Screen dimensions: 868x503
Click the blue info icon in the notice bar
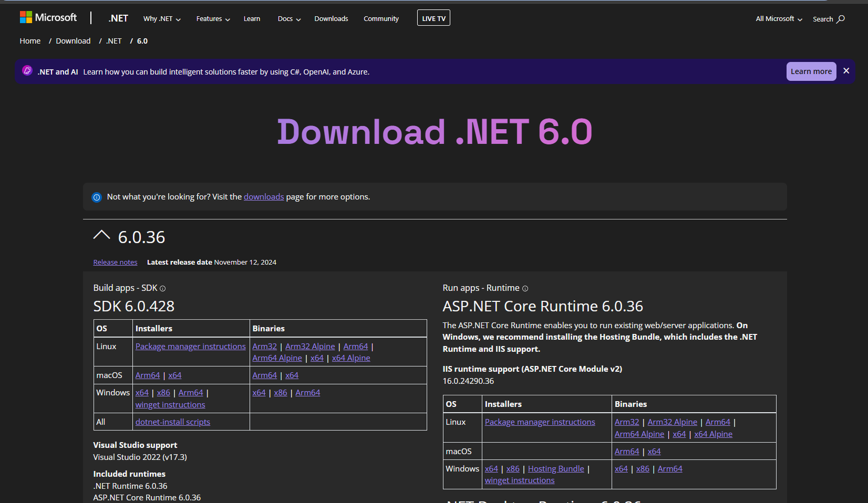tap(97, 197)
